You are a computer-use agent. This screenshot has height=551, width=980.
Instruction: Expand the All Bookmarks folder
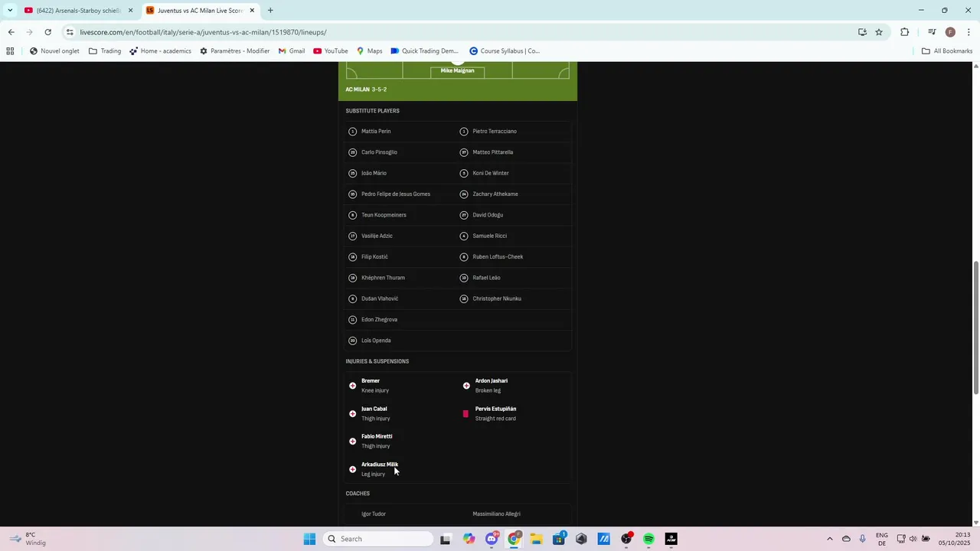click(947, 51)
